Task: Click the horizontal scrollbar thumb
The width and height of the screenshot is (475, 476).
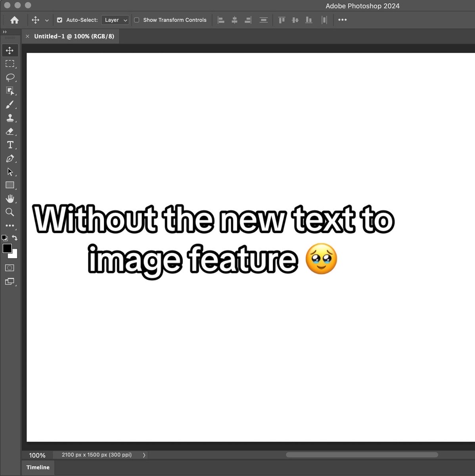Action: tap(362, 455)
